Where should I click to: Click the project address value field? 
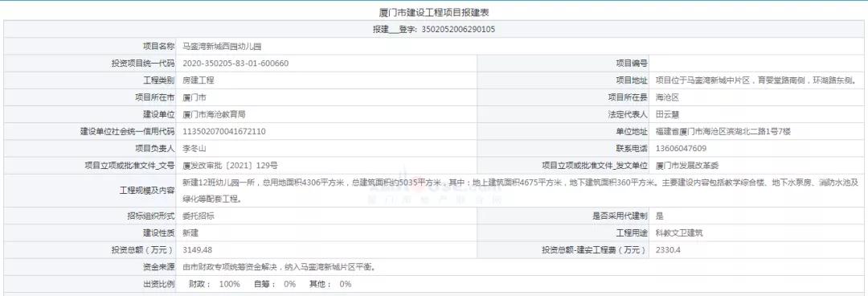point(759,80)
